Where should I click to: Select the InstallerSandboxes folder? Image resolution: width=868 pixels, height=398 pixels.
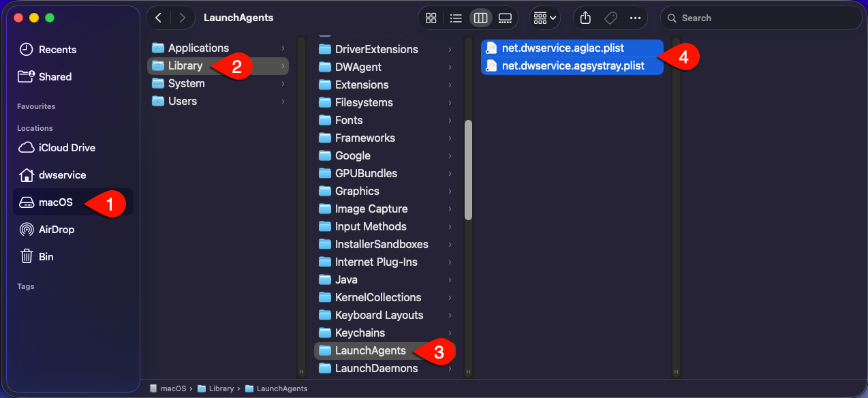click(385, 244)
